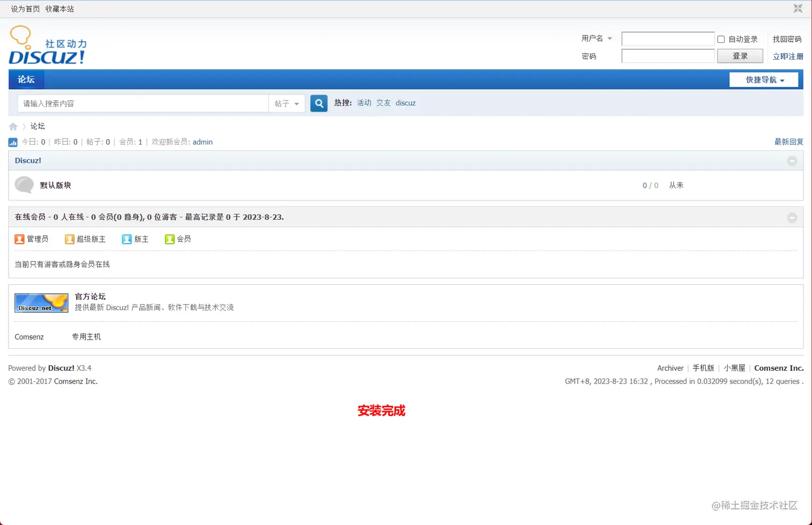Click the statistics chart icon
812x525 pixels.
[13, 142]
